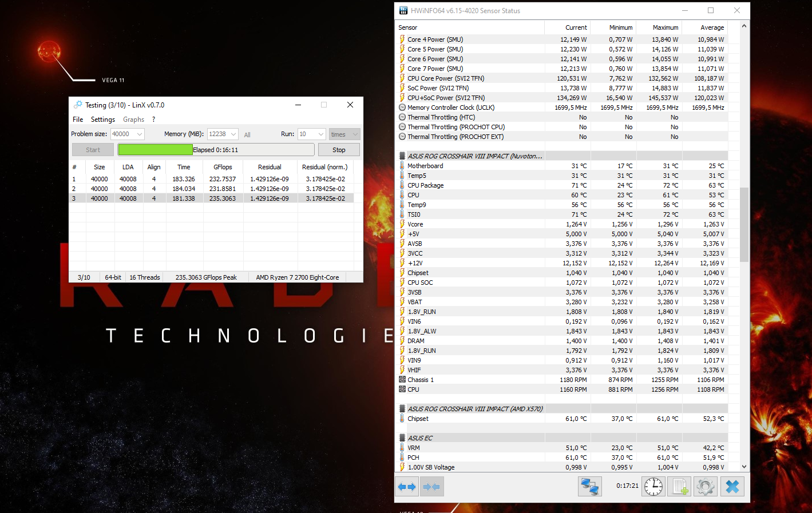Click the green LinX progress bar

pos(216,150)
